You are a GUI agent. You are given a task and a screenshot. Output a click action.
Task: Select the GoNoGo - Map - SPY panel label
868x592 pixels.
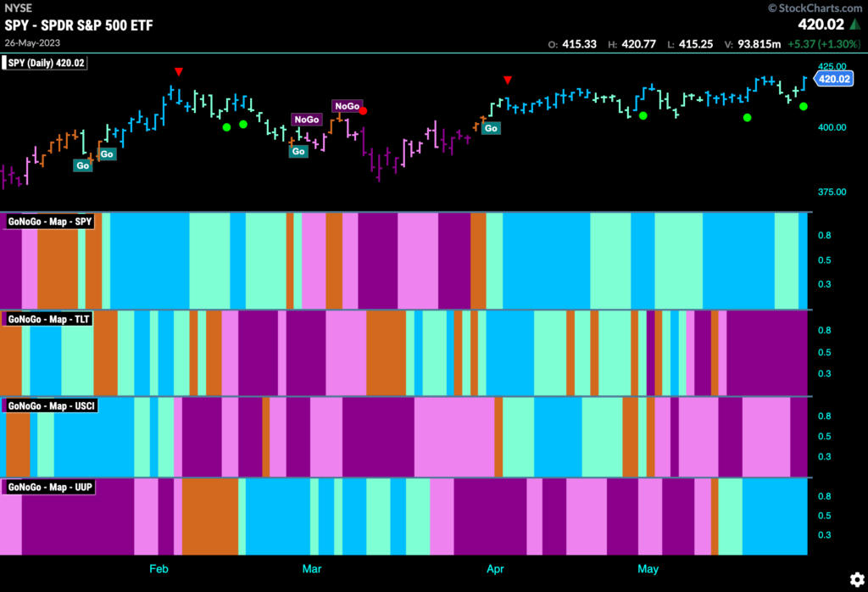pos(49,221)
